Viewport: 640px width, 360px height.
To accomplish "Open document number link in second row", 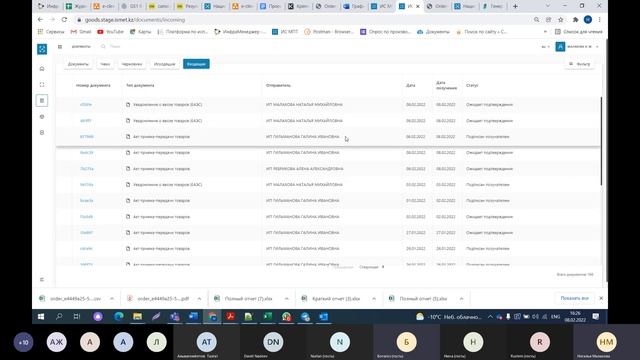I will [x=86, y=121].
